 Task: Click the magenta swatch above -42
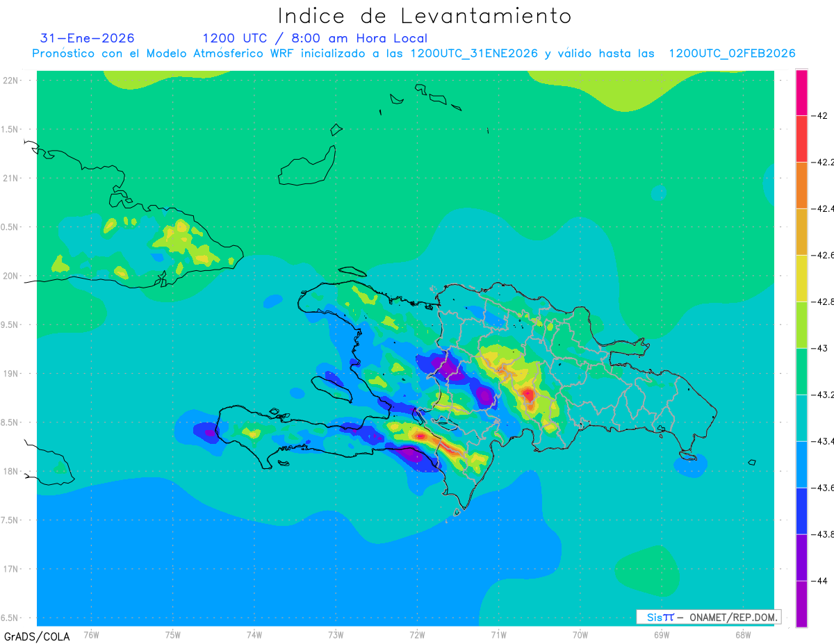tap(801, 92)
